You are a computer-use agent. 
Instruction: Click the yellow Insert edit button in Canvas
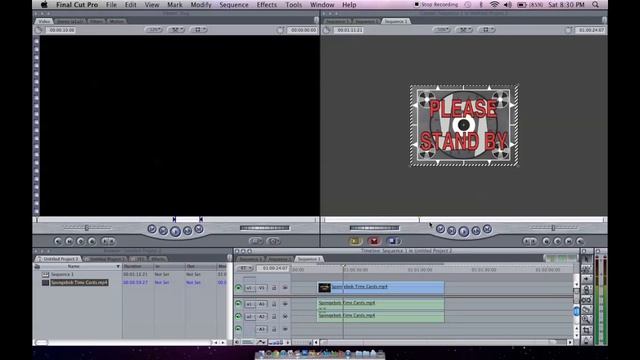[x=355, y=241]
